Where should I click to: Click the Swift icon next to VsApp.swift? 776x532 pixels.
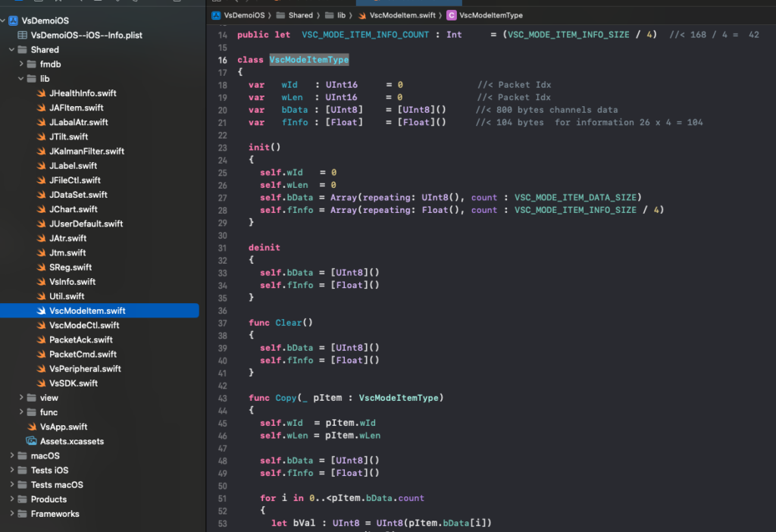[x=32, y=427]
